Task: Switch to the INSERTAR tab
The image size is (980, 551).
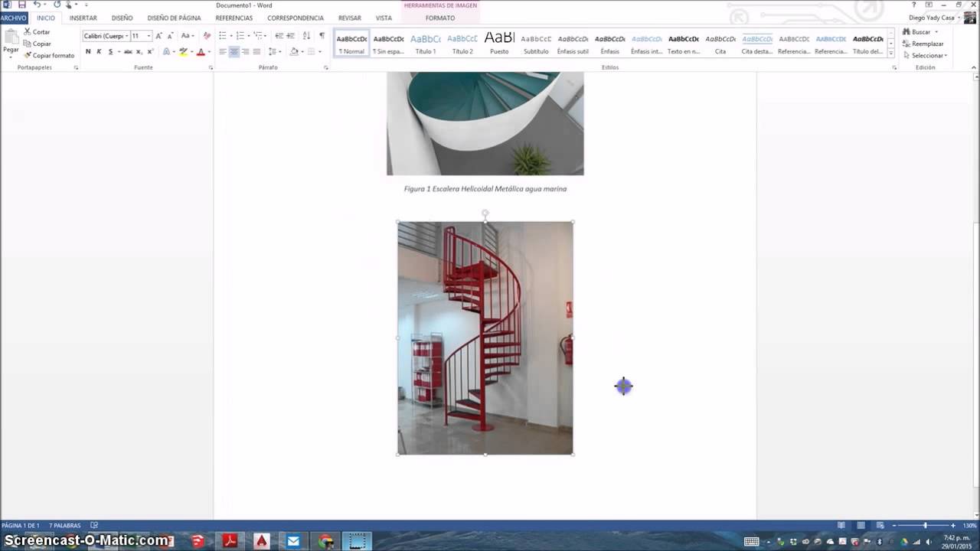Action: pyautogui.click(x=83, y=18)
